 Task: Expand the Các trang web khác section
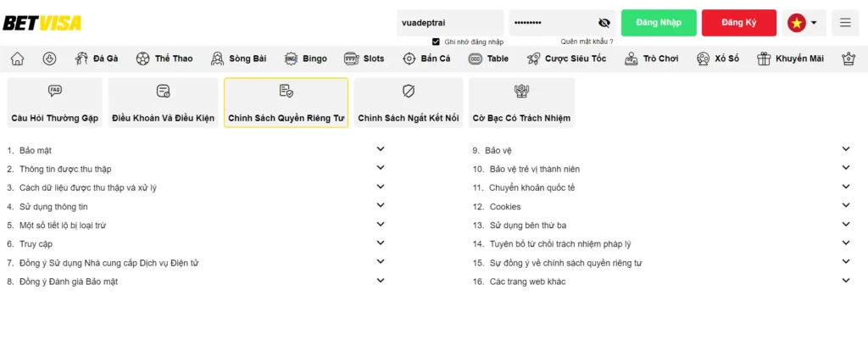(x=845, y=281)
